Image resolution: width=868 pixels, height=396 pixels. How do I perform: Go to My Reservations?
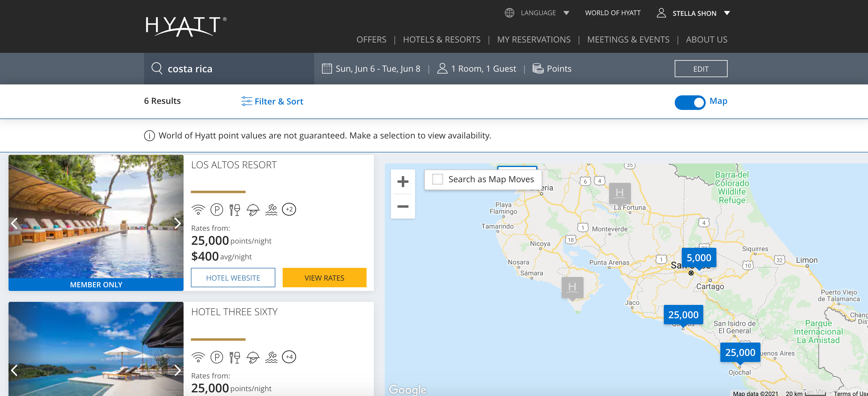click(534, 39)
